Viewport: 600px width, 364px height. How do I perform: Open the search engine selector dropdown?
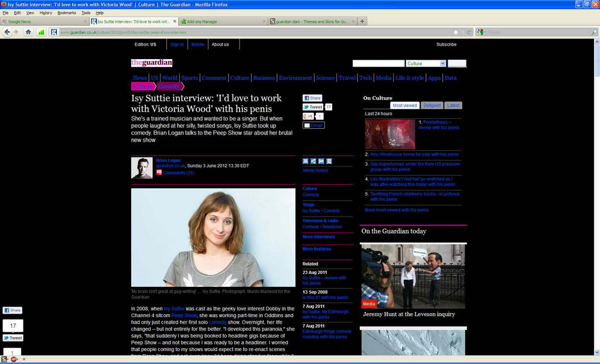480,32
